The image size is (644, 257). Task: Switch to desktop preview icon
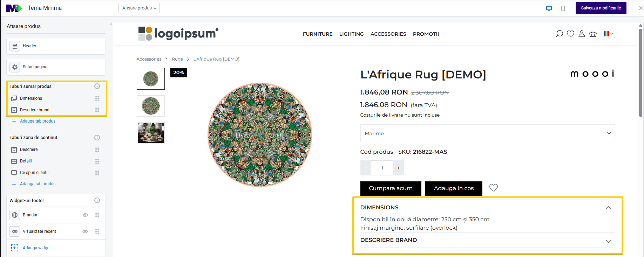coord(549,8)
